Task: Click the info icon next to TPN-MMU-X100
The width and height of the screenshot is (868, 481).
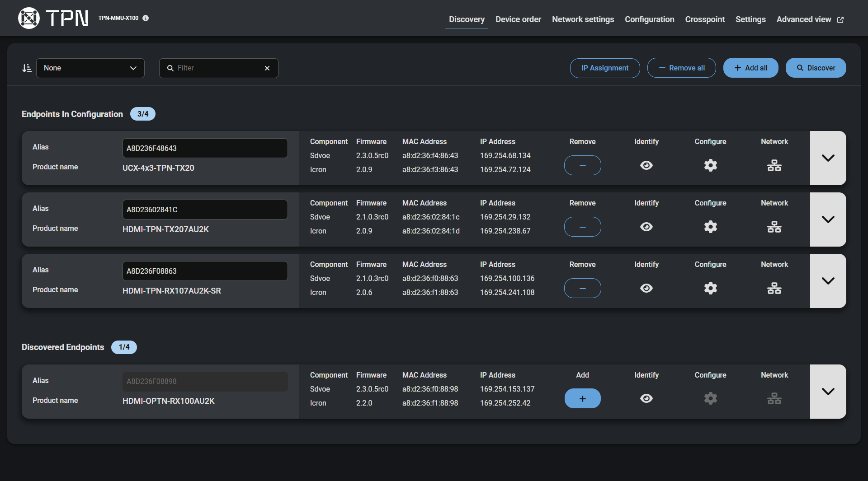Action: [146, 18]
